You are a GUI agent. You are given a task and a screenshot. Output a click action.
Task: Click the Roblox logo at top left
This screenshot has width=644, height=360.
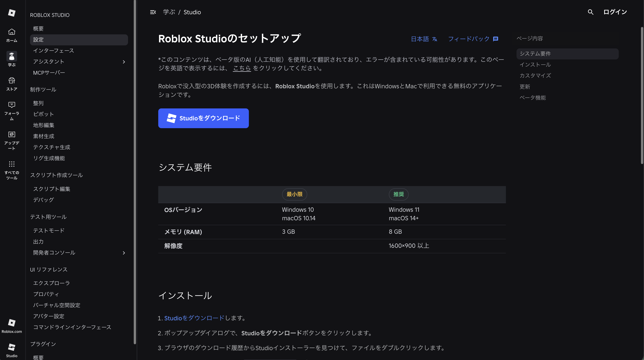(12, 13)
